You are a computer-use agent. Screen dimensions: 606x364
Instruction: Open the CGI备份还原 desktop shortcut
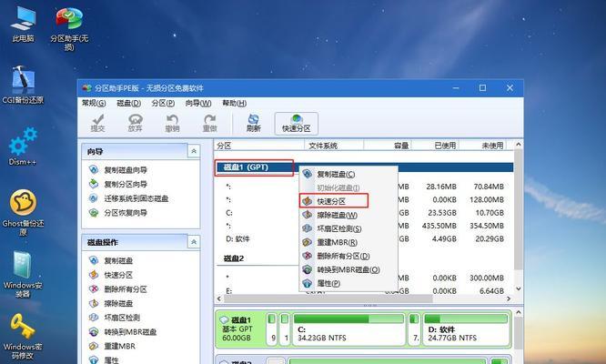pos(23,88)
